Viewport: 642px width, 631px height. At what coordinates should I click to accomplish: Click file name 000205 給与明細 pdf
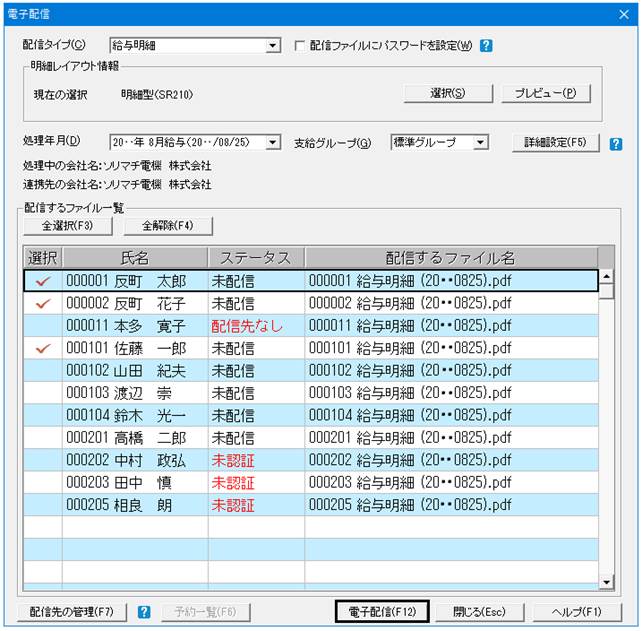click(410, 505)
